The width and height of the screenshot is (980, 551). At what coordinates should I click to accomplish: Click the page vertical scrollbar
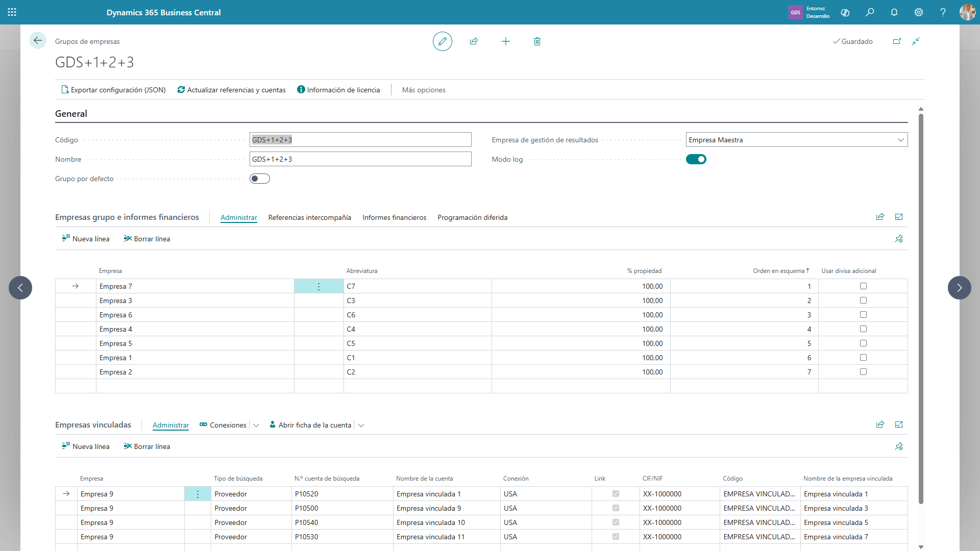[921, 308]
